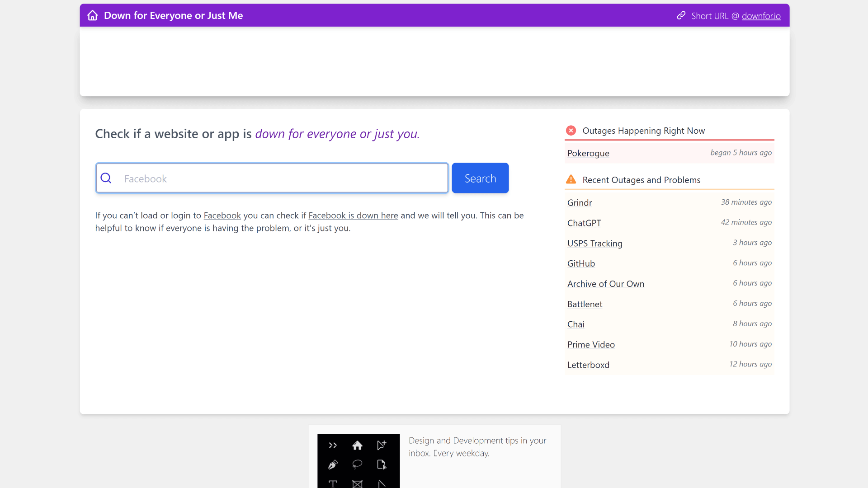Viewport: 868px width, 488px height.
Task: Open the ChatGPT recent outage link
Action: [584, 223]
